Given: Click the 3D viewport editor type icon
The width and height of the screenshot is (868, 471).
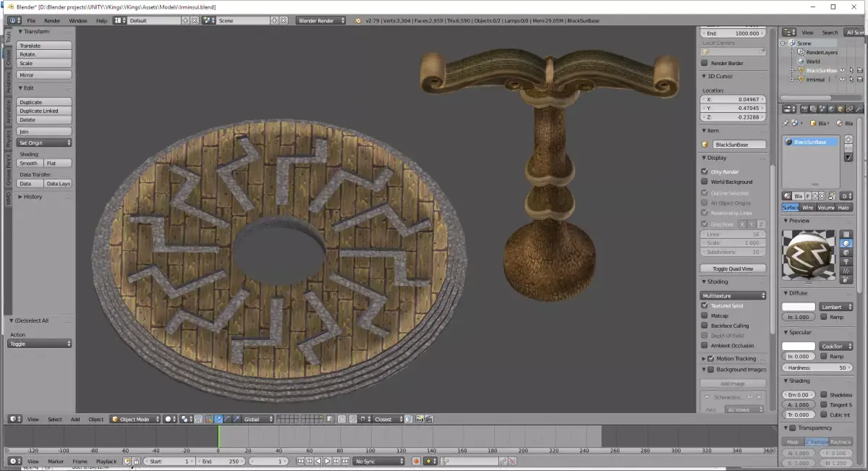Looking at the screenshot, I should (15, 419).
